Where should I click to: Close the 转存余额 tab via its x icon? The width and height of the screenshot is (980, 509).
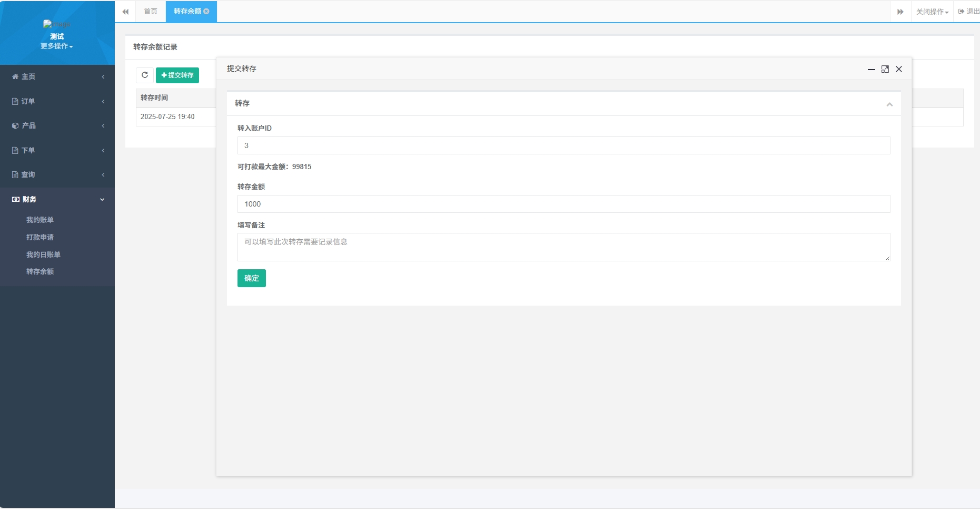click(x=206, y=12)
